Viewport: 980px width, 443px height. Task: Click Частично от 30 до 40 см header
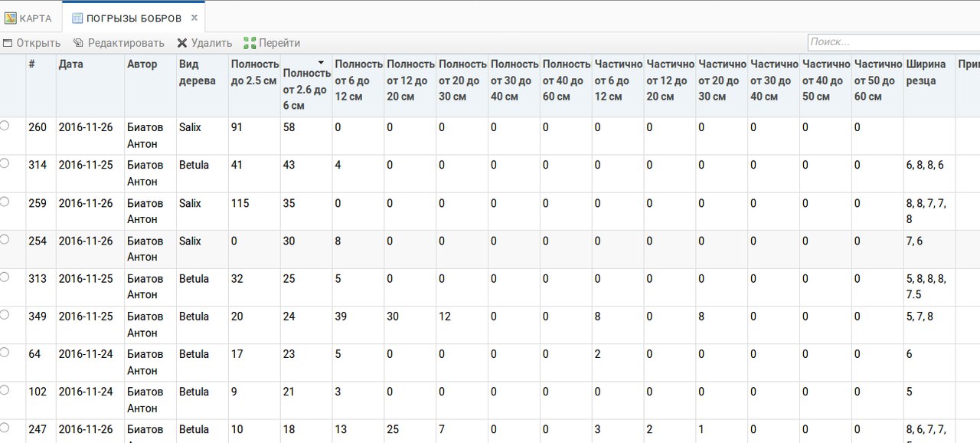[x=775, y=85]
